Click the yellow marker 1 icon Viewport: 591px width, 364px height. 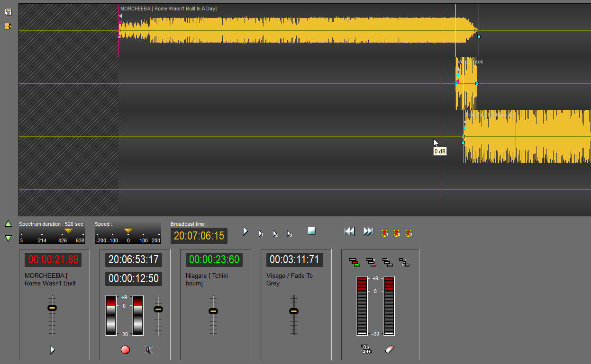(x=385, y=233)
